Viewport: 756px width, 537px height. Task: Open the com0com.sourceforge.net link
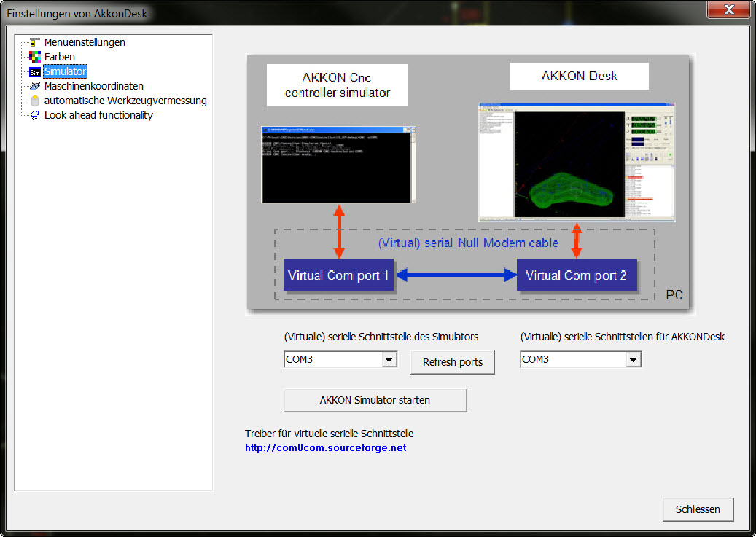coord(325,448)
